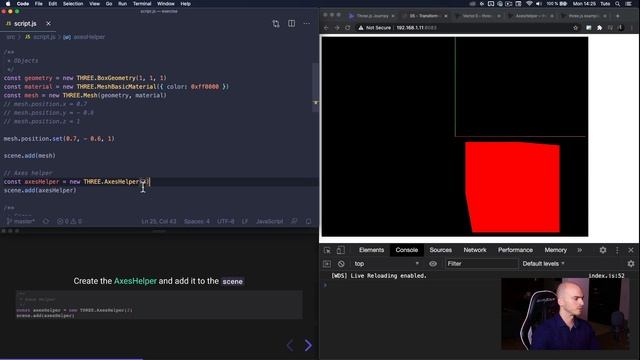Open Spotlight search in menu bar
The height and width of the screenshot is (360, 640).
click(618, 4)
